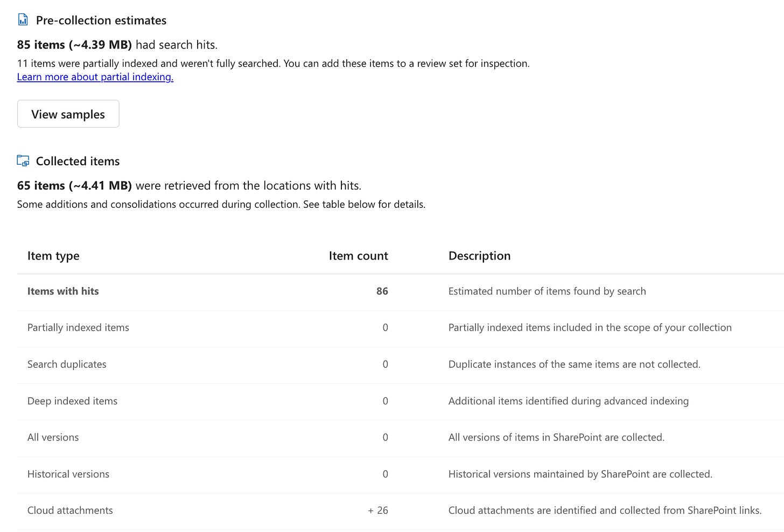Sort by the Item count column header
The height and width of the screenshot is (532, 784).
[358, 256]
